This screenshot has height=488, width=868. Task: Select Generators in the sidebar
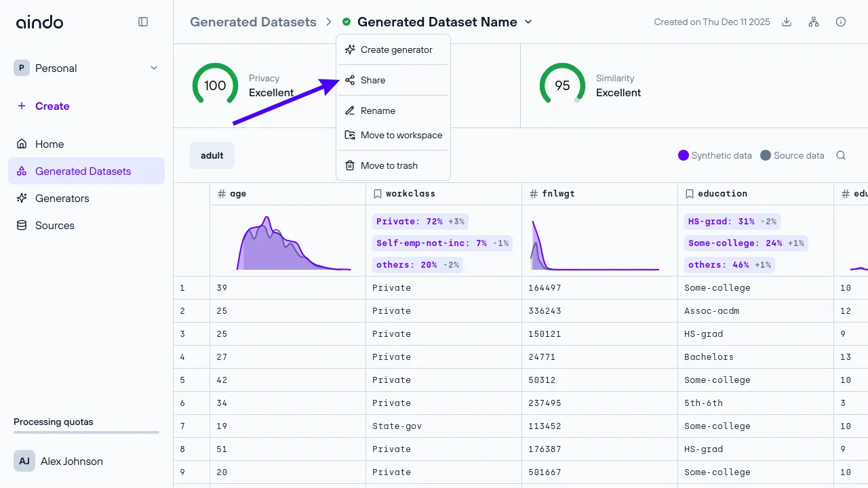tap(62, 198)
